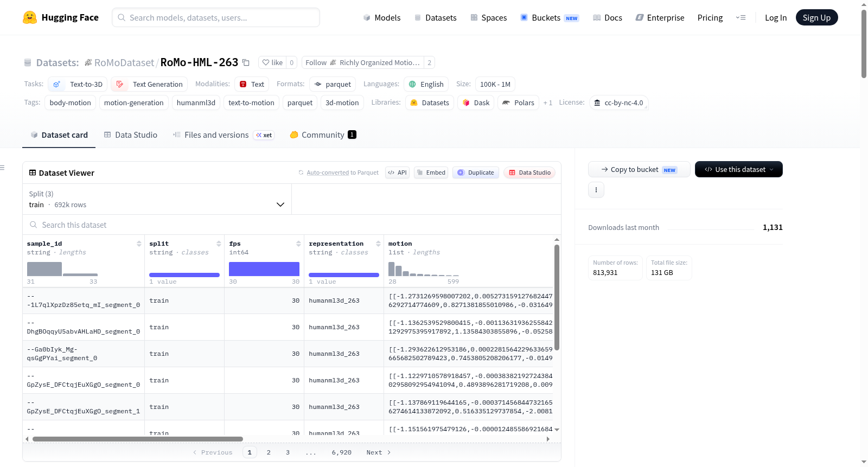Click the fps distribution histogram bar
The image size is (868, 467).
[264, 269]
